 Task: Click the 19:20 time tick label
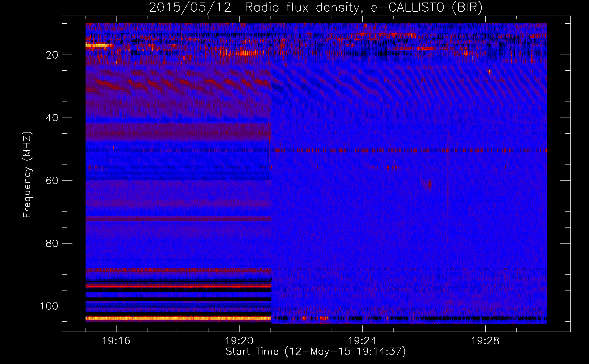point(239,341)
